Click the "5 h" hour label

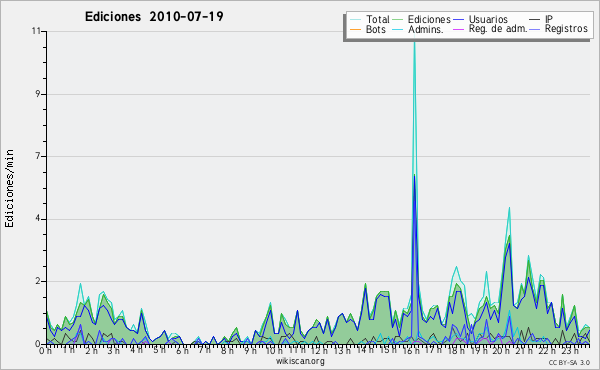159,350
